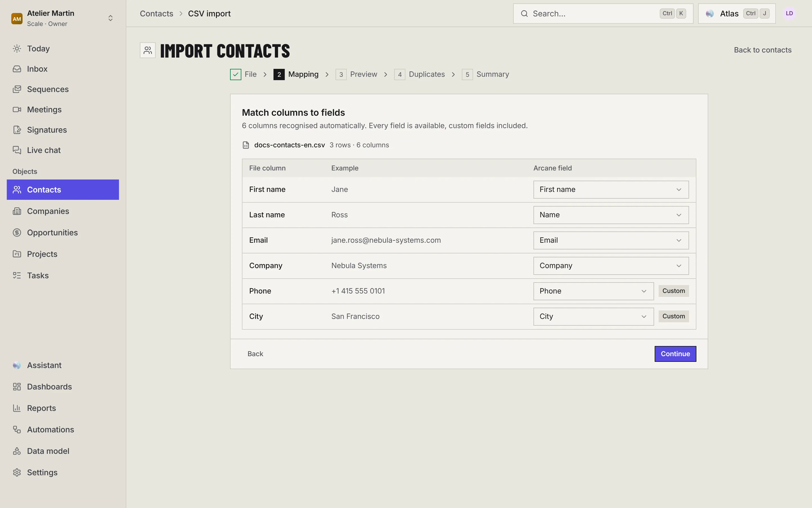Click the Projects folder icon

click(17, 254)
